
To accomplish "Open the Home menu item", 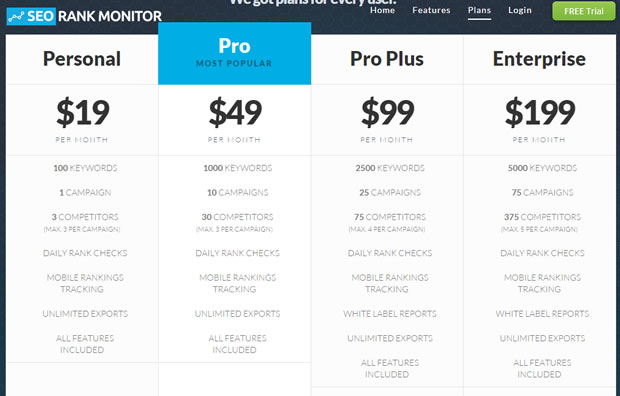I will 382,10.
